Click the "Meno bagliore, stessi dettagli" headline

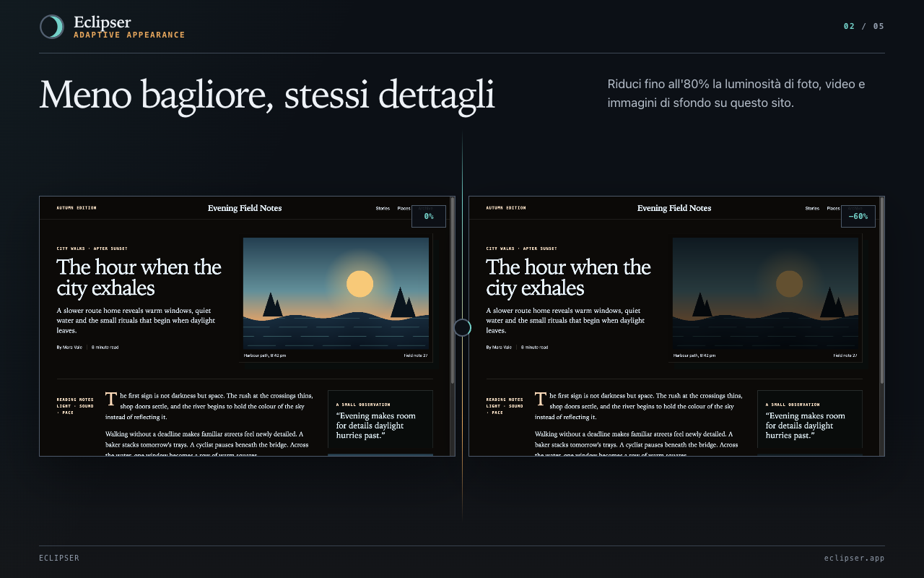(x=267, y=95)
